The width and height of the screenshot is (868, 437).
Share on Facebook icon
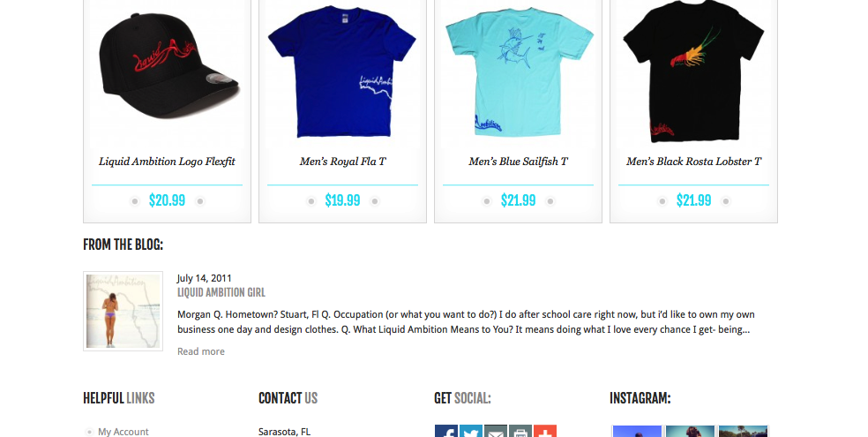446,431
